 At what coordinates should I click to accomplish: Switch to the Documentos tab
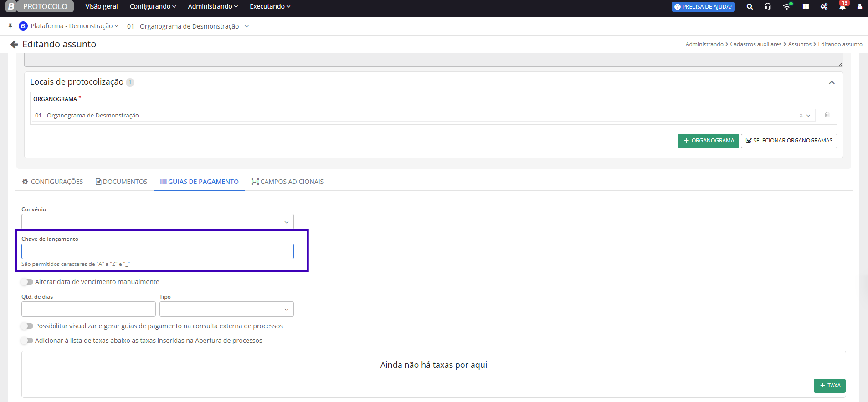[x=121, y=182]
